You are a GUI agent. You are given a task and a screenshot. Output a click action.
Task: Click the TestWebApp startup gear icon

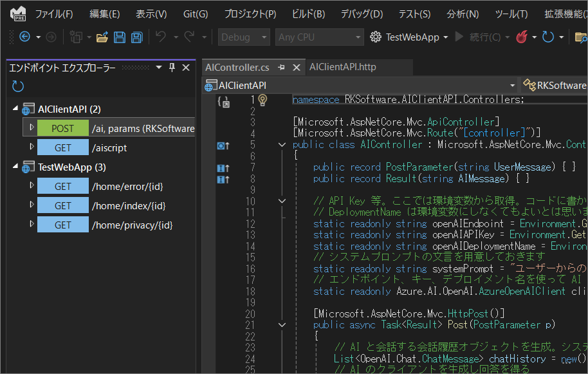tap(375, 37)
